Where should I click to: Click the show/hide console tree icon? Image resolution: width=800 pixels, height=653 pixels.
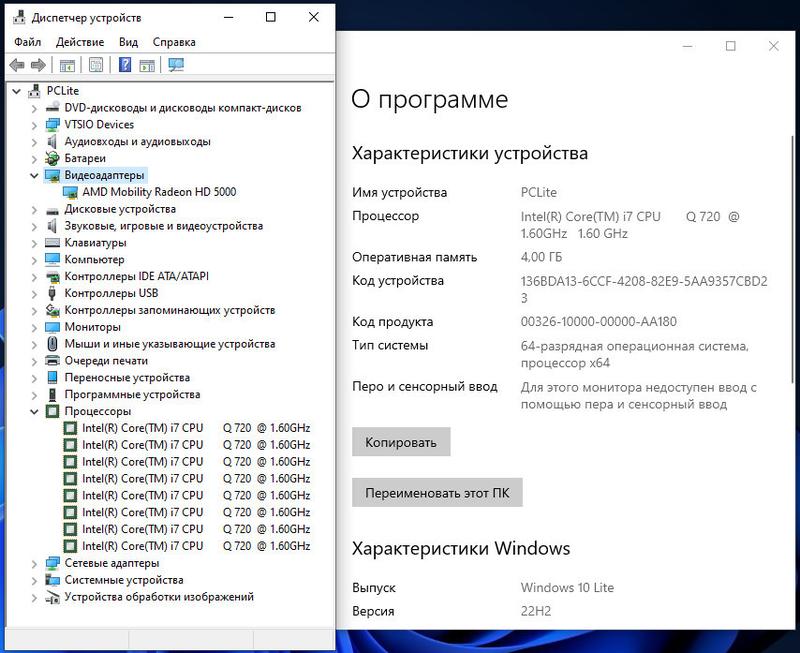[67, 66]
